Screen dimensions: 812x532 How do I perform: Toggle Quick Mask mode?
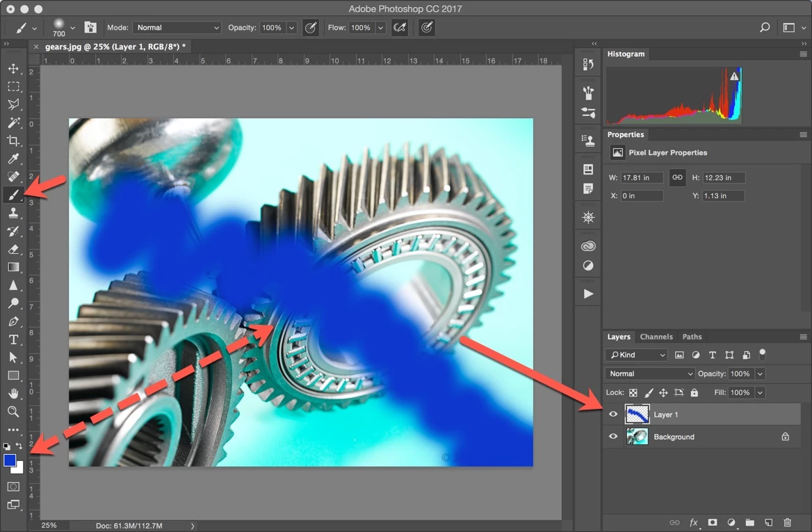13,486
